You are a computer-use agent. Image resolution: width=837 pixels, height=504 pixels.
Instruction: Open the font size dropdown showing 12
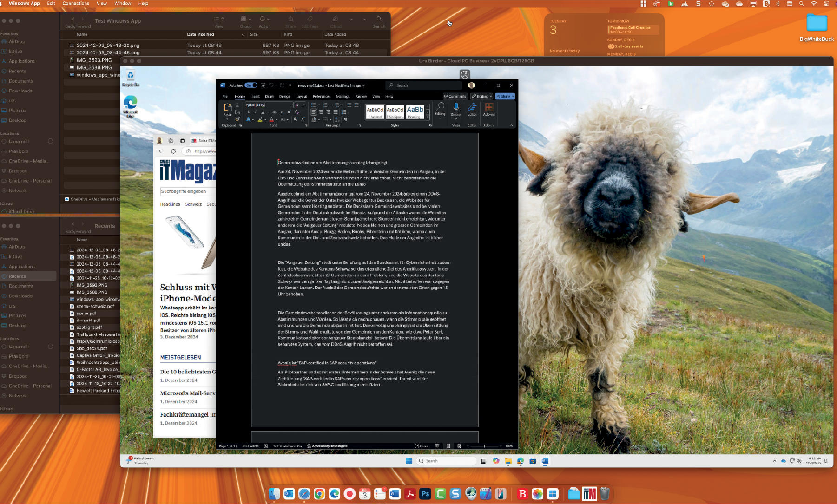(304, 105)
